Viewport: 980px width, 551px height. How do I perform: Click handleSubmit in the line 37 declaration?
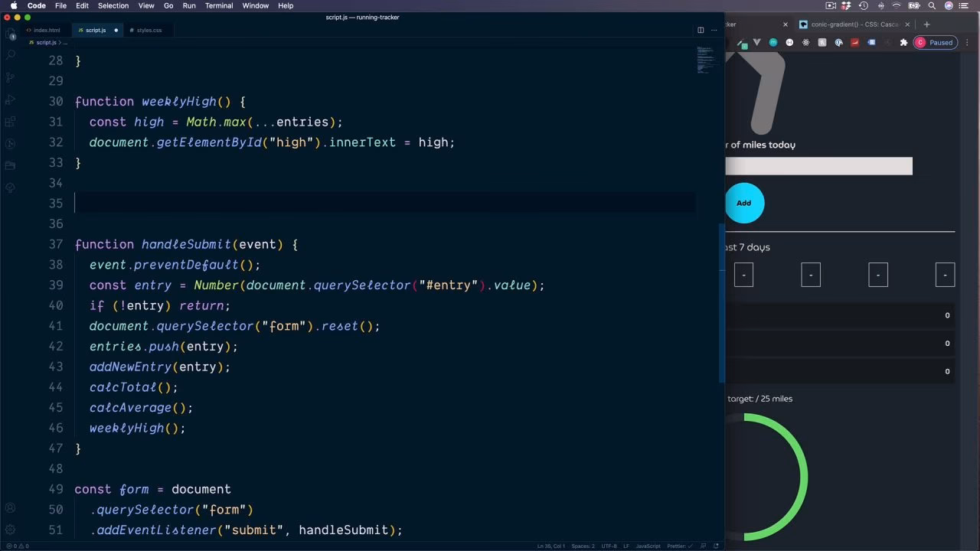click(x=186, y=244)
